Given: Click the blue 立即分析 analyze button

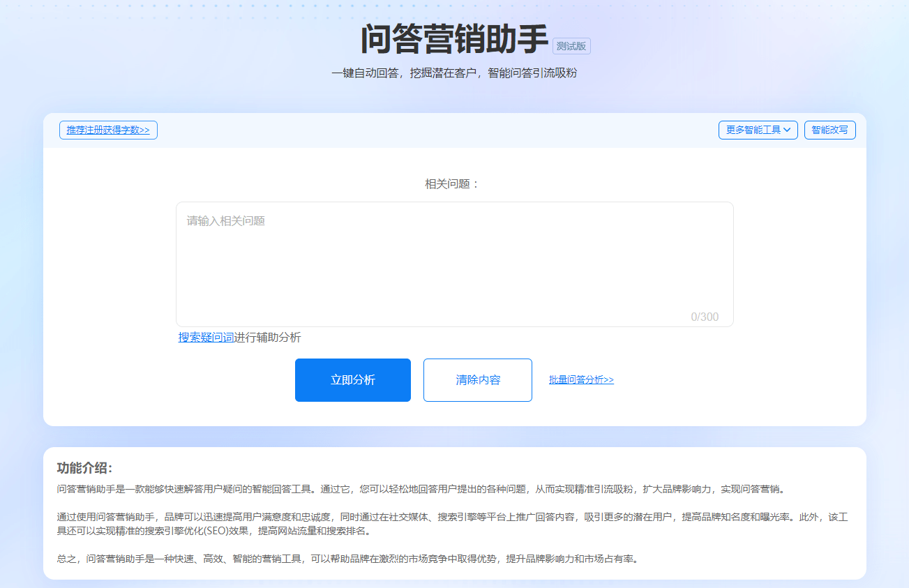Looking at the screenshot, I should click(x=352, y=379).
